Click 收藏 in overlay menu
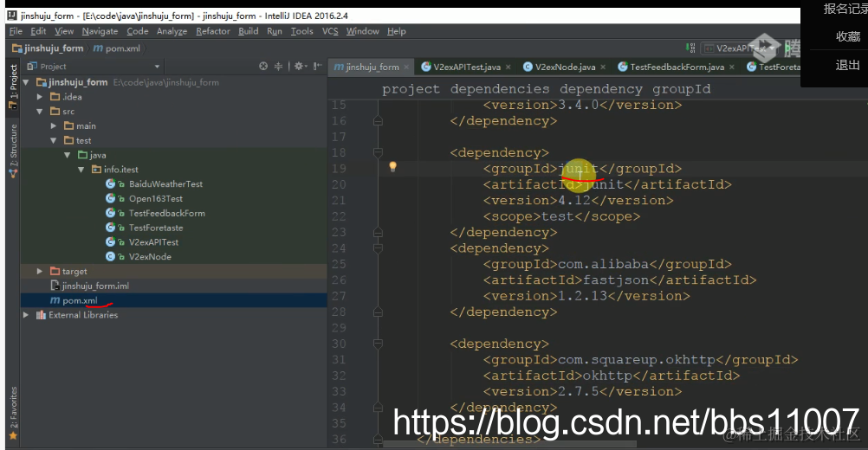 coord(847,36)
